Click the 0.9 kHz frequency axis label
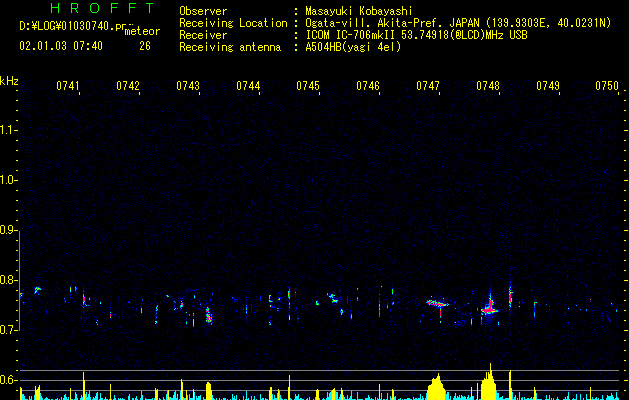 [x=8, y=230]
